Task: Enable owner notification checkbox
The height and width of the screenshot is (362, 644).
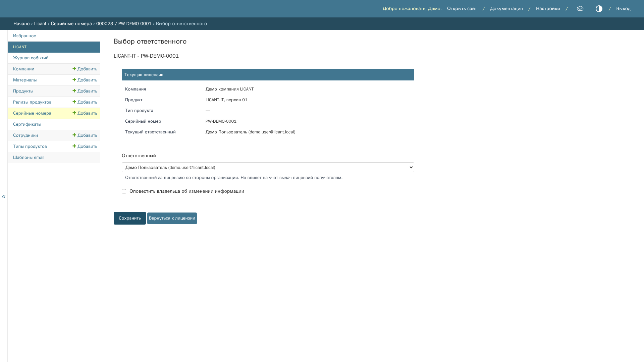Action: pos(124,191)
